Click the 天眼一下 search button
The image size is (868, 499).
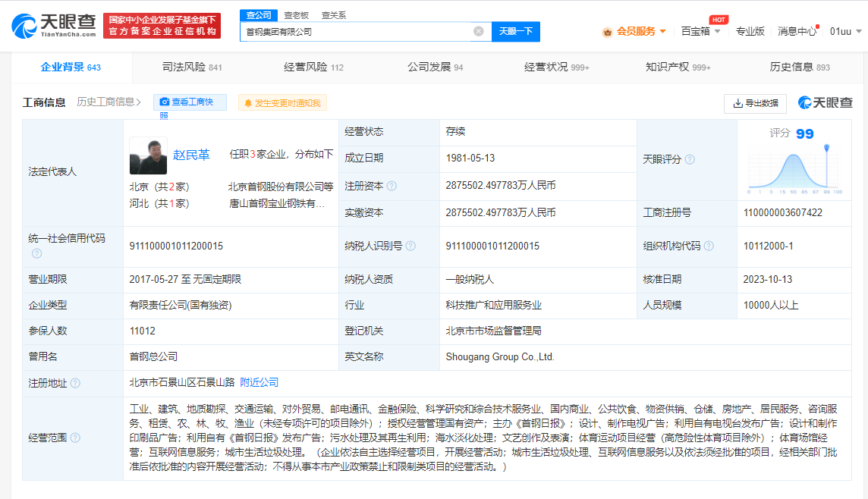[x=516, y=31]
